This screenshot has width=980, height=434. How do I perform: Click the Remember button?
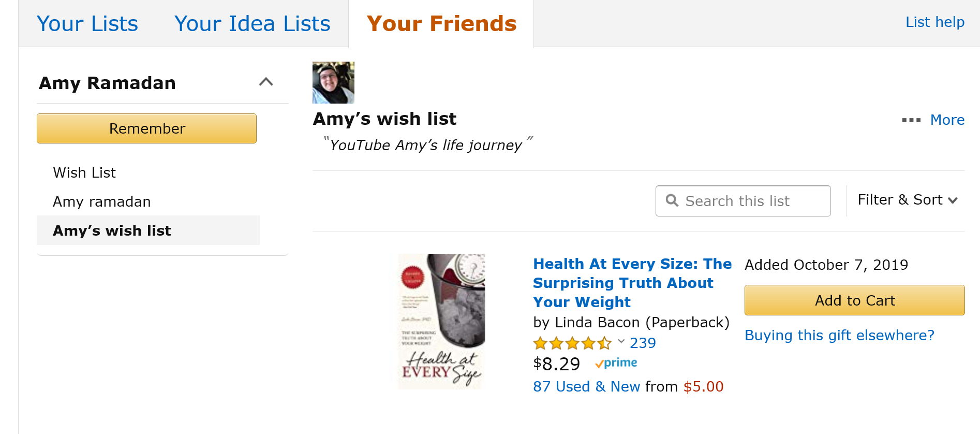(146, 128)
